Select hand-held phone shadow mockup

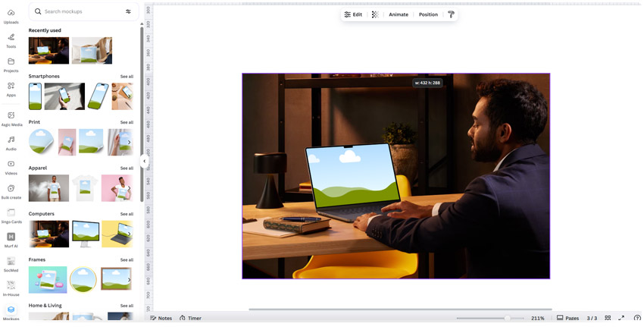64,96
